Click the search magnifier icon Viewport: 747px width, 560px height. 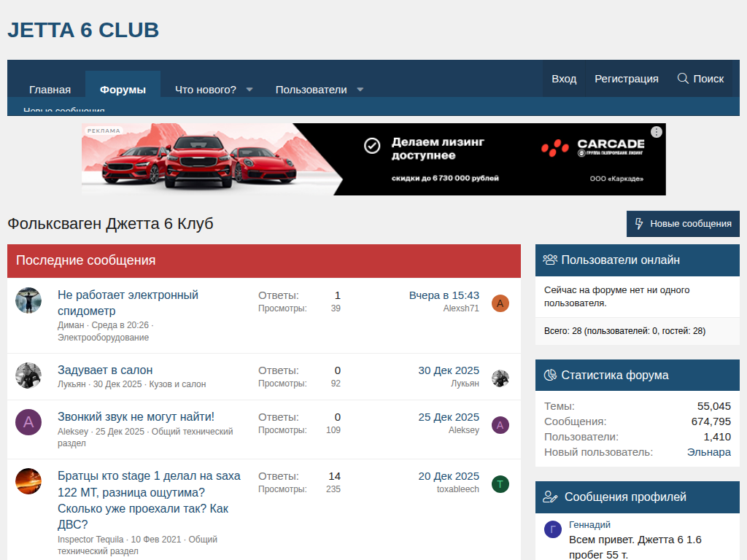click(683, 79)
